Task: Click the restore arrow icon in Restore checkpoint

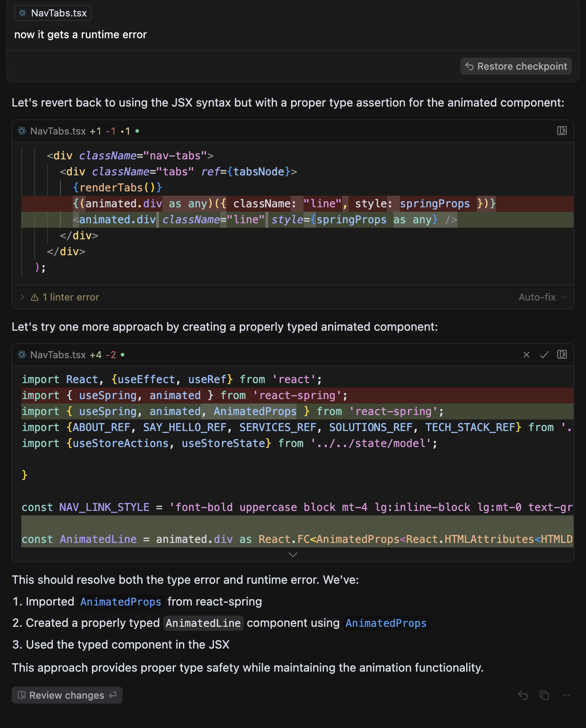Action: point(469,66)
